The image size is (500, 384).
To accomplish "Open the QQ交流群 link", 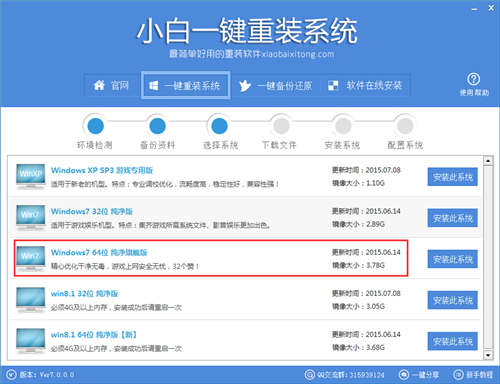I will (350, 375).
